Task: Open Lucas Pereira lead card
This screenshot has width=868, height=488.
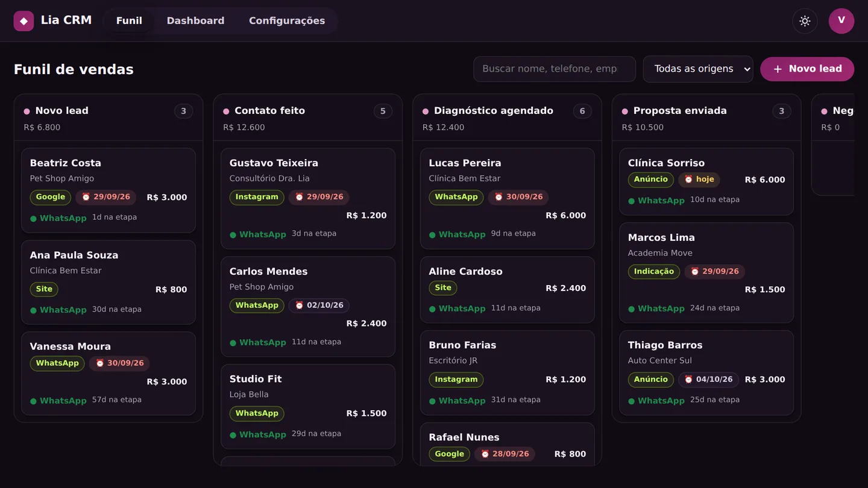Action: tap(508, 199)
